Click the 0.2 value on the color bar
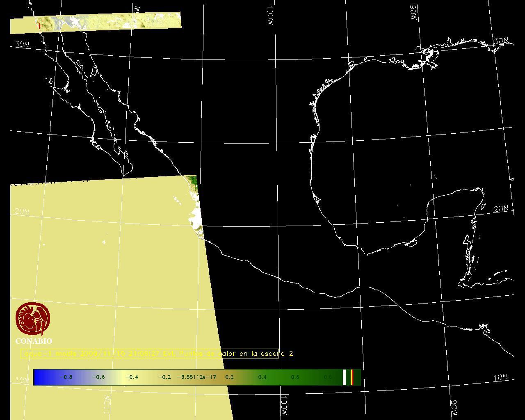The height and width of the screenshot is (420, 525). pyautogui.click(x=229, y=377)
